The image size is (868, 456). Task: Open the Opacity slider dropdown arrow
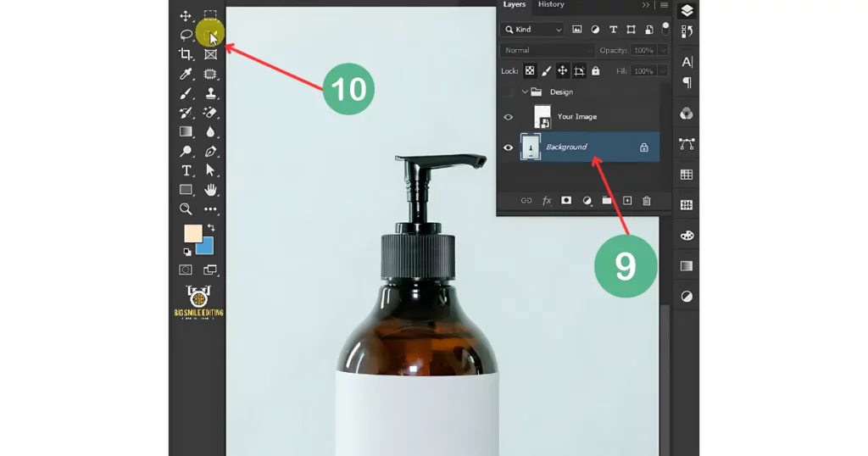pos(663,50)
